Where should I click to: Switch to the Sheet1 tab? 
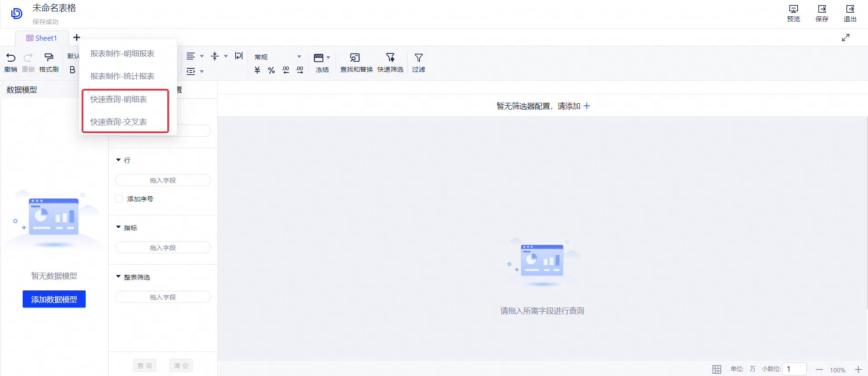coord(42,38)
